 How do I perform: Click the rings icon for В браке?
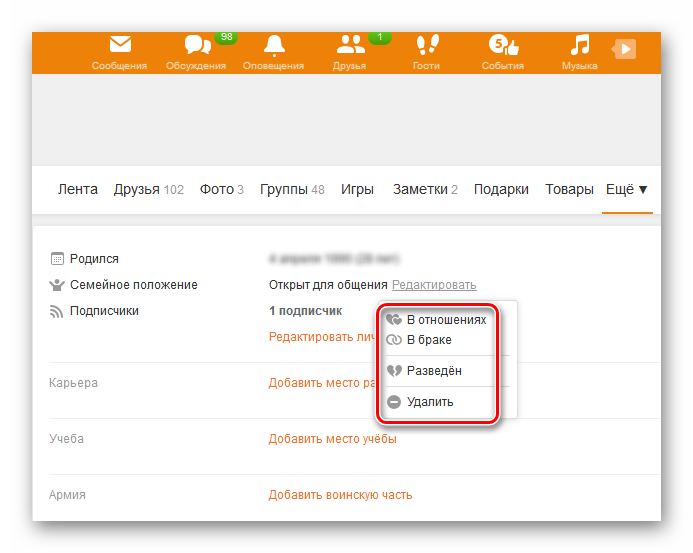point(394,339)
